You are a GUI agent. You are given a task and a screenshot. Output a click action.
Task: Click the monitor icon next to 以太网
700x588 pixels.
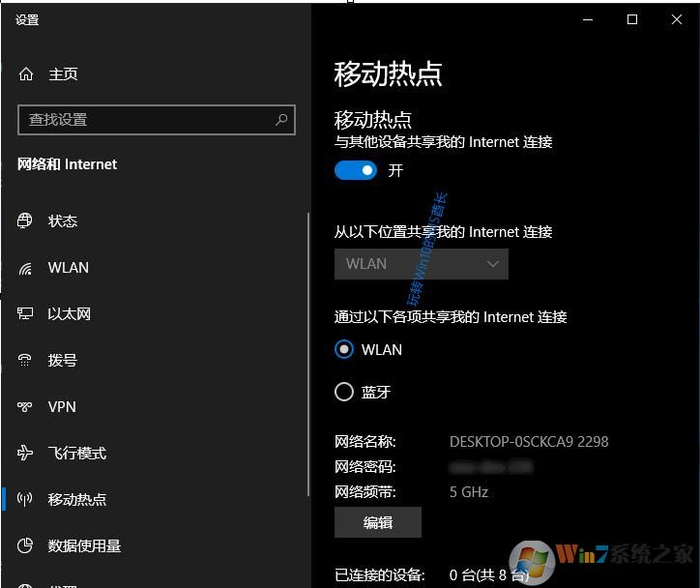pos(25,313)
